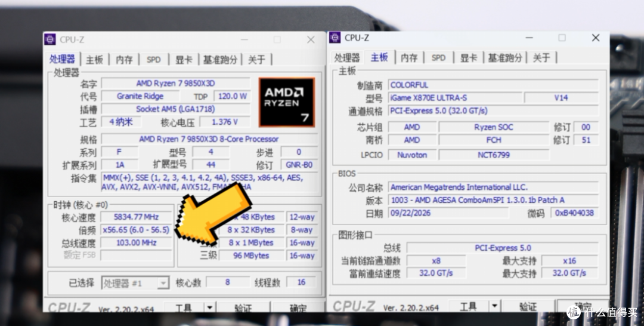Click the NCT6799 LPCIO chip value

point(494,155)
